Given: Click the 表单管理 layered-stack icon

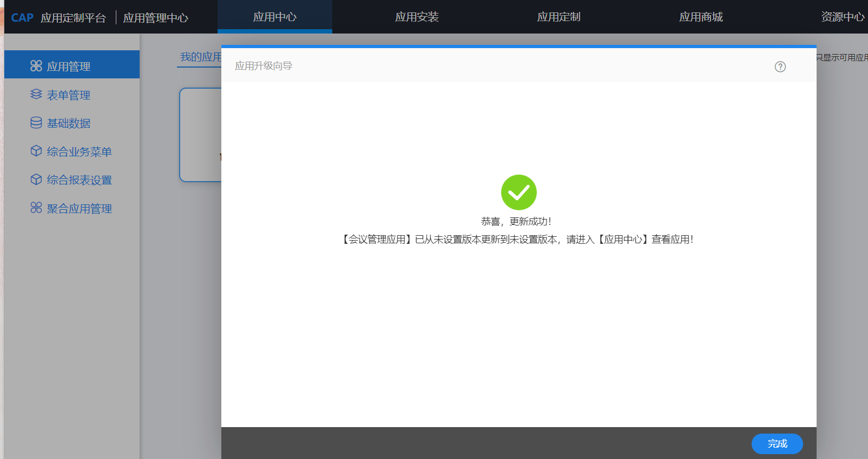Looking at the screenshot, I should point(36,95).
